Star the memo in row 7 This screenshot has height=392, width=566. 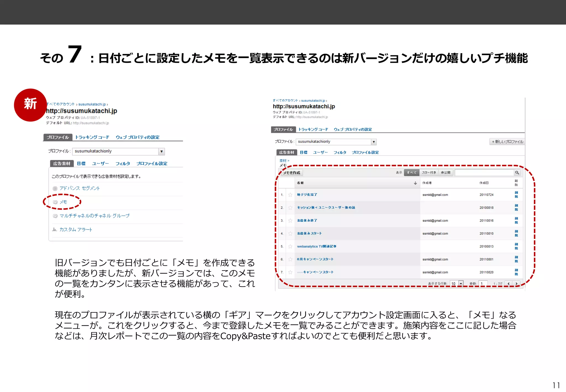(290, 272)
